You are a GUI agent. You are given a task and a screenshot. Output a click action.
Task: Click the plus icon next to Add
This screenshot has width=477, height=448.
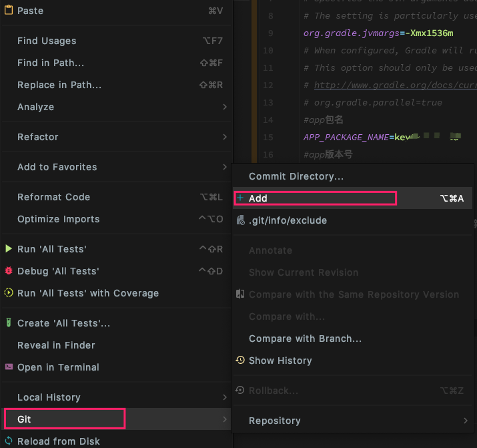click(x=240, y=198)
